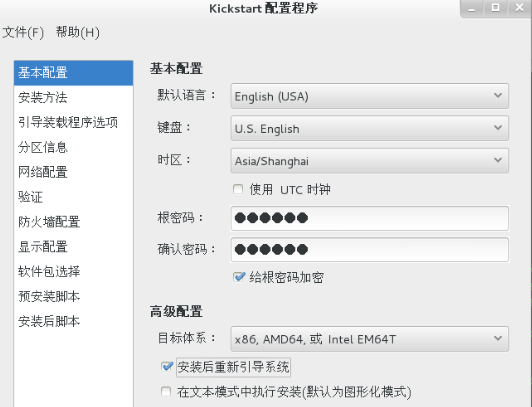Open 引导装载程序选项 section
This screenshot has width=532, height=407.
pyautogui.click(x=73, y=122)
